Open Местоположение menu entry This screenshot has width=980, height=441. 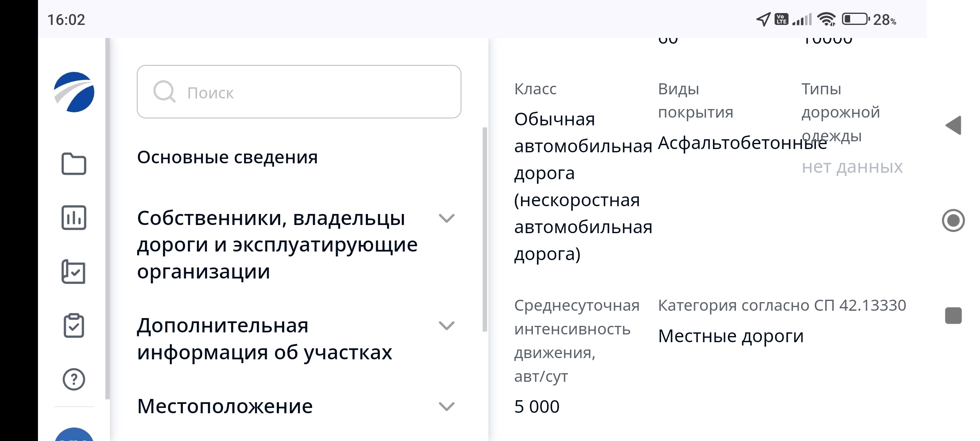(x=225, y=406)
